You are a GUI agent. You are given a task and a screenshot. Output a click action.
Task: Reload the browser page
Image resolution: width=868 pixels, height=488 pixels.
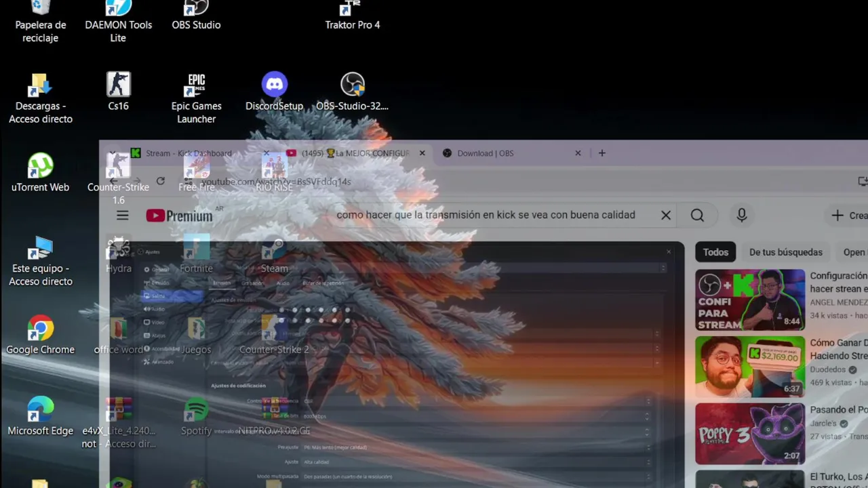tap(160, 181)
